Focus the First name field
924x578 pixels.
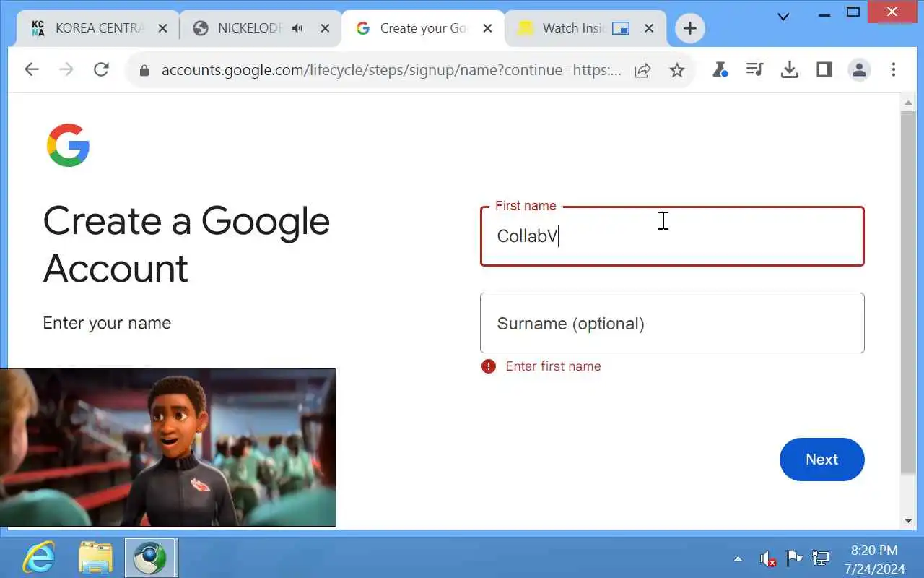click(672, 236)
